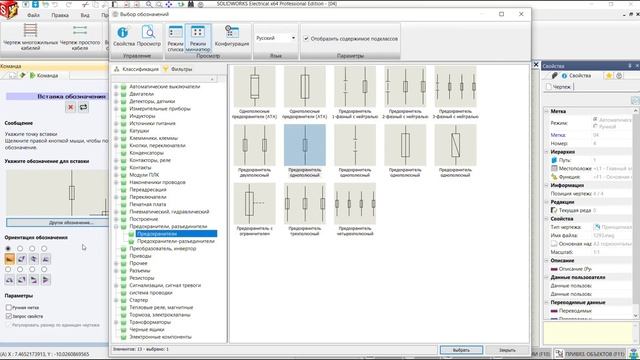Switch to Режим миниатюр thumbnail view
Screen dimensions: 640x360
click(198, 38)
